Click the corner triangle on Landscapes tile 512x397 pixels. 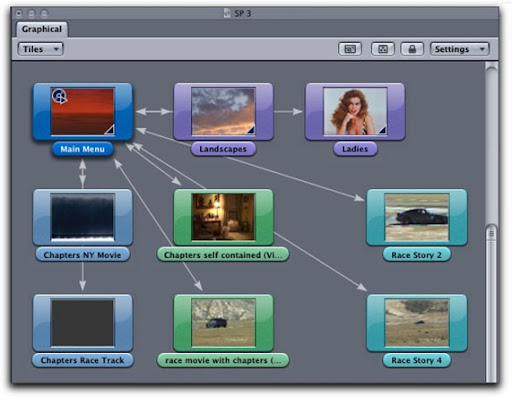coord(250,129)
